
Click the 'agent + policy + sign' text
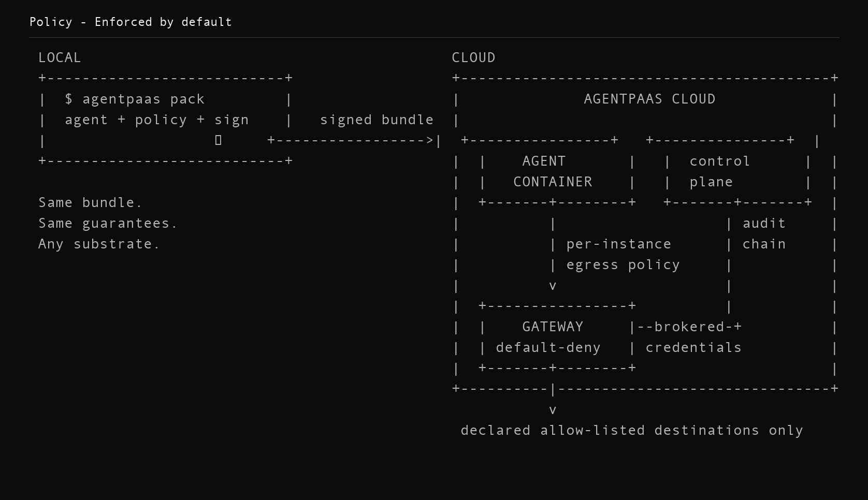[156, 120]
